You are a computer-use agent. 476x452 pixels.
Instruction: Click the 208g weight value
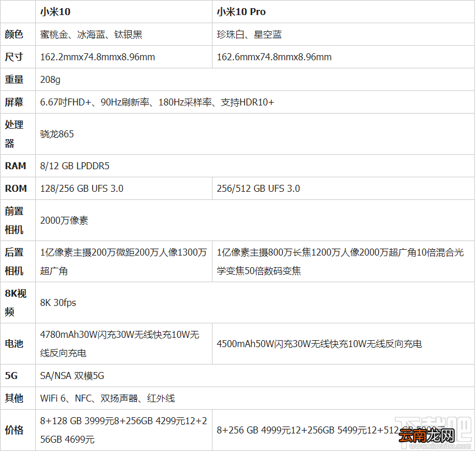50,79
